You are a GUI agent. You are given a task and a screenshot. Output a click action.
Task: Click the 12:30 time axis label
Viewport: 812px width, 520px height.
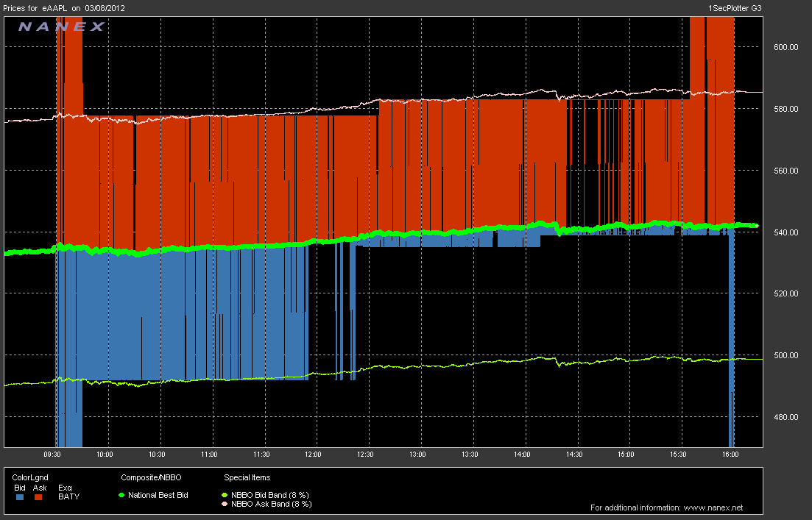click(365, 455)
